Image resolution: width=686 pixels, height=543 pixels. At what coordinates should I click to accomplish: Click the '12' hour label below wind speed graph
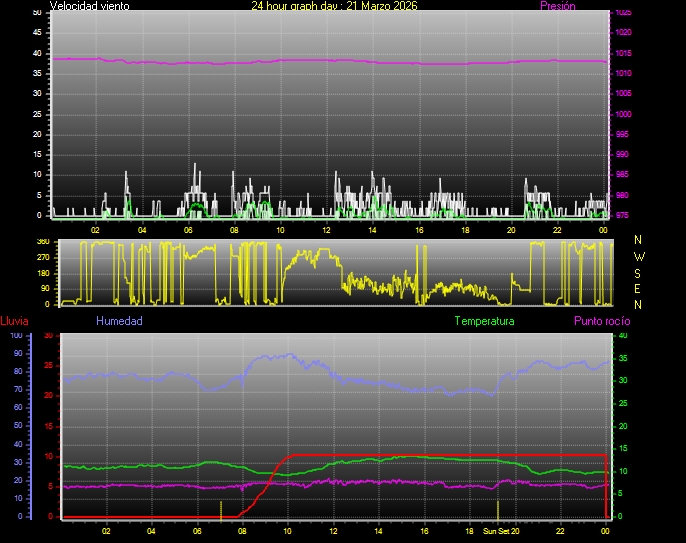click(x=326, y=230)
